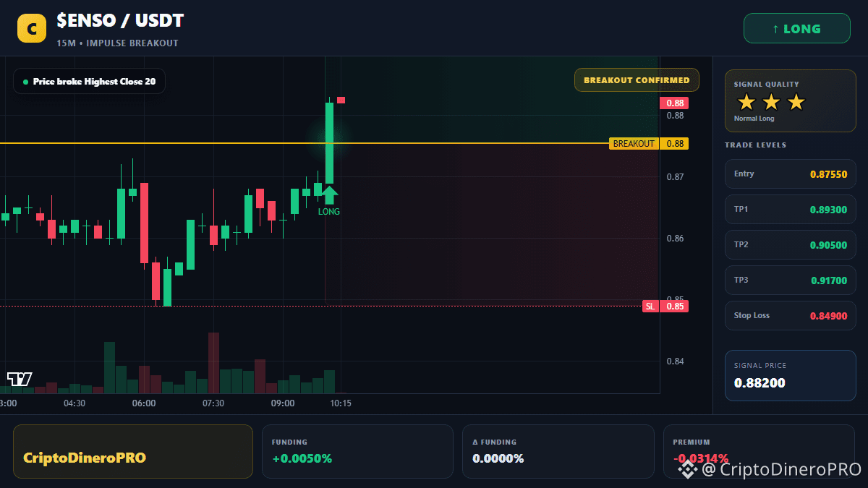
Task: Click the third signal quality star
Action: [x=796, y=102]
